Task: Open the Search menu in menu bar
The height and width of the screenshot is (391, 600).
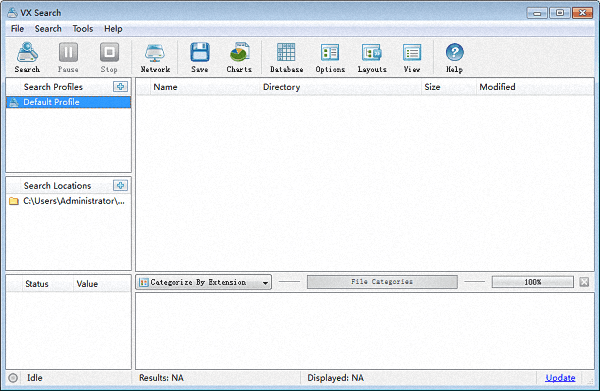Action: pos(48,29)
